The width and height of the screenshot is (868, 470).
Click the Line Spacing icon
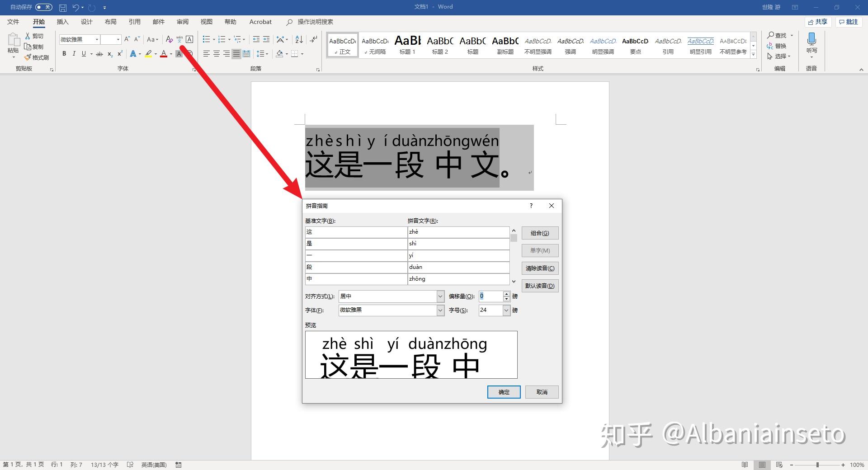click(x=260, y=54)
